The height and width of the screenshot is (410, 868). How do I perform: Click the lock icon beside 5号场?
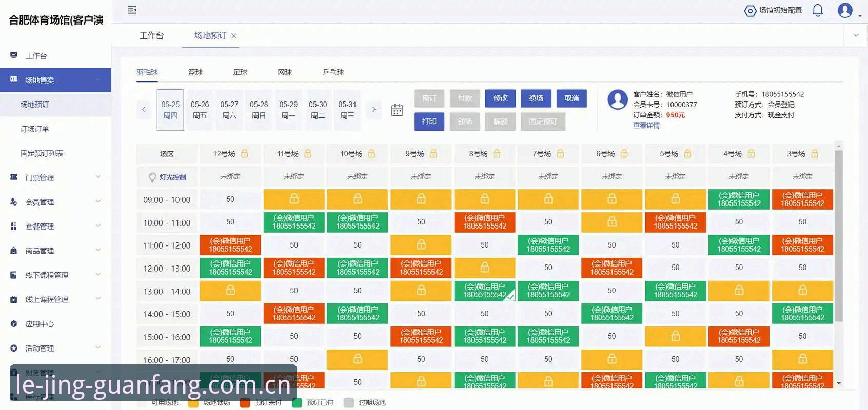[687, 153]
